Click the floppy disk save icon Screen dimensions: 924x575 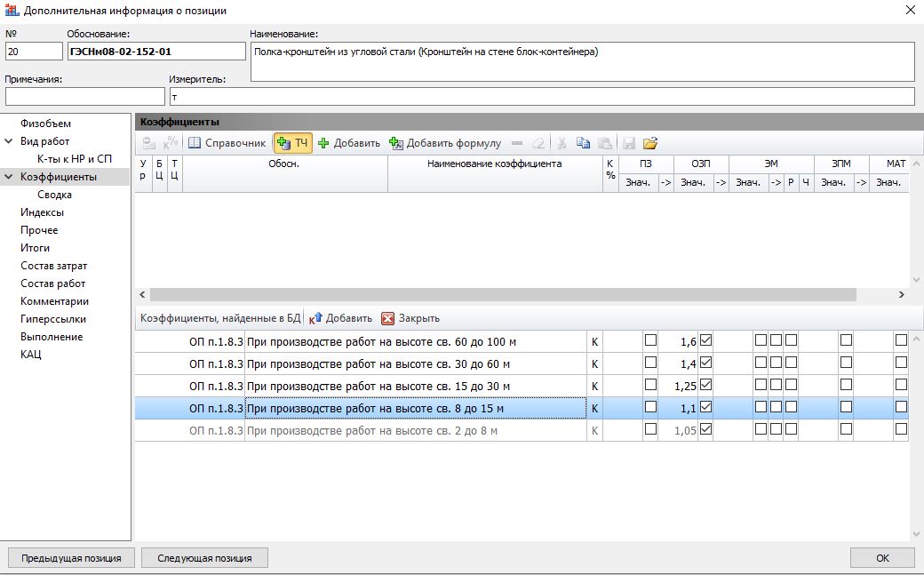[629, 143]
